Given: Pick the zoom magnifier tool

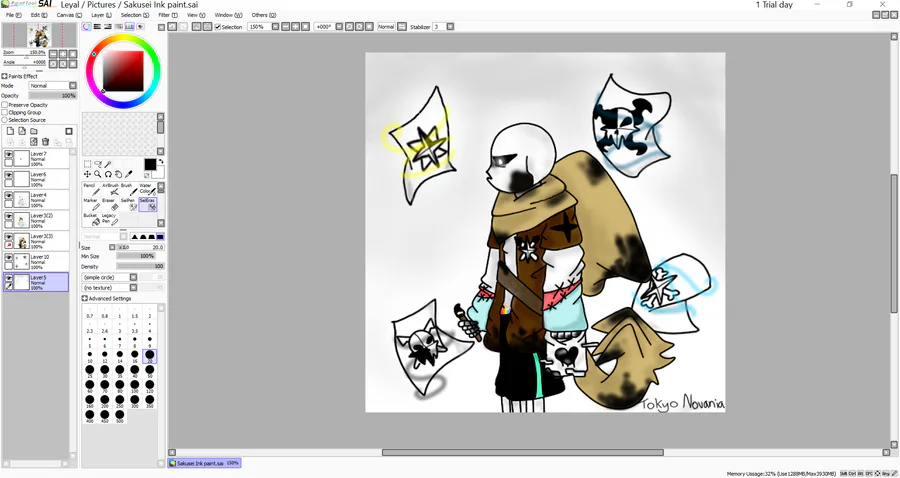Looking at the screenshot, I should (98, 174).
